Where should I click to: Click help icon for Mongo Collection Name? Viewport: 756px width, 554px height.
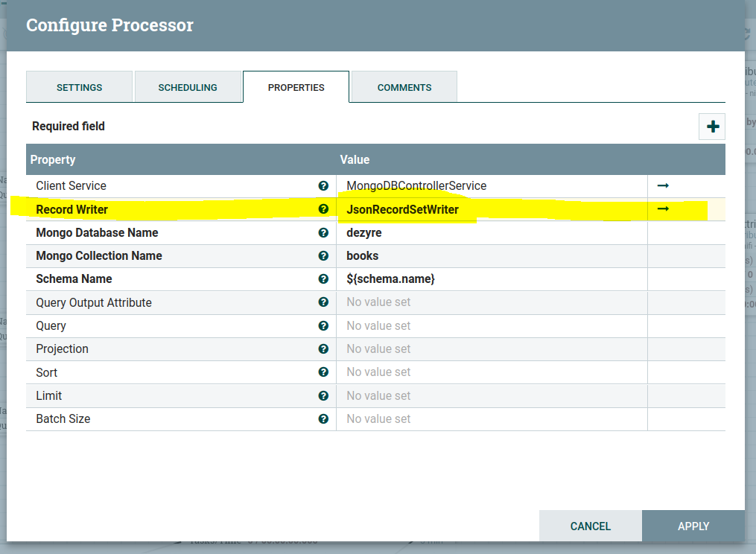(323, 256)
